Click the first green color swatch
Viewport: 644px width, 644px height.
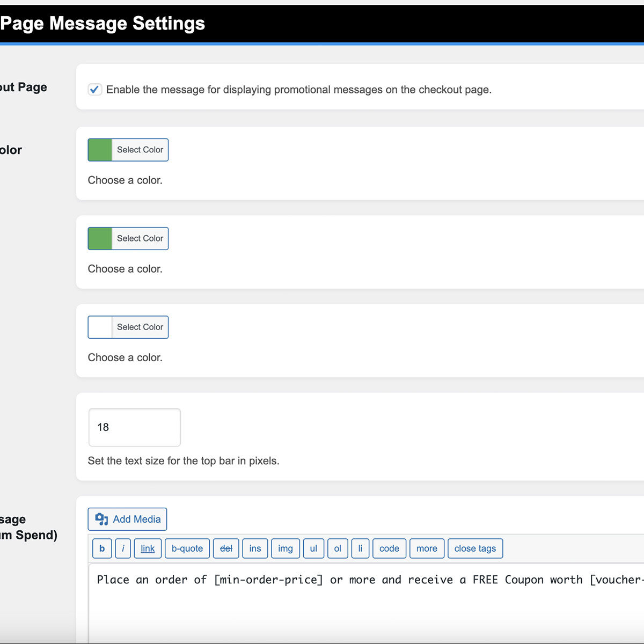(x=100, y=150)
